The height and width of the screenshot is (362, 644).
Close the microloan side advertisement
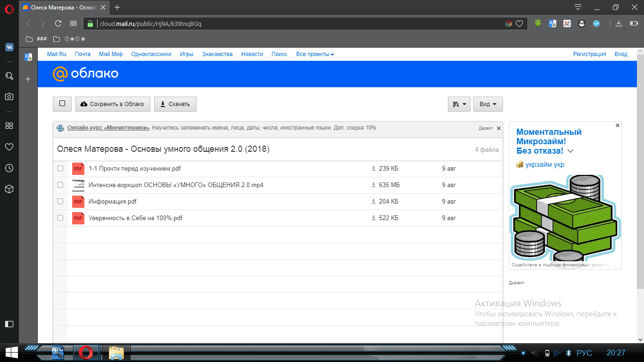tap(618, 126)
